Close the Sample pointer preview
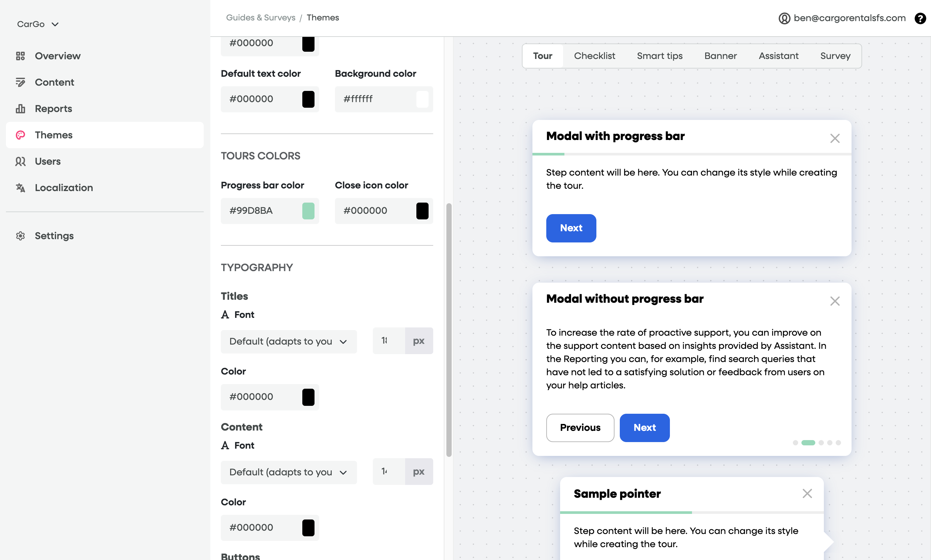Screen dimensions: 931x560 pos(807,493)
